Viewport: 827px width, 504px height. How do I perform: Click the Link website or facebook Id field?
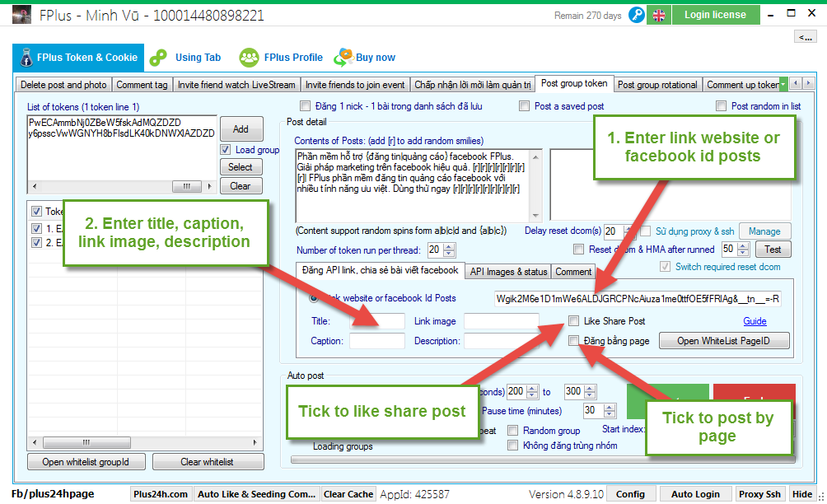(638, 299)
